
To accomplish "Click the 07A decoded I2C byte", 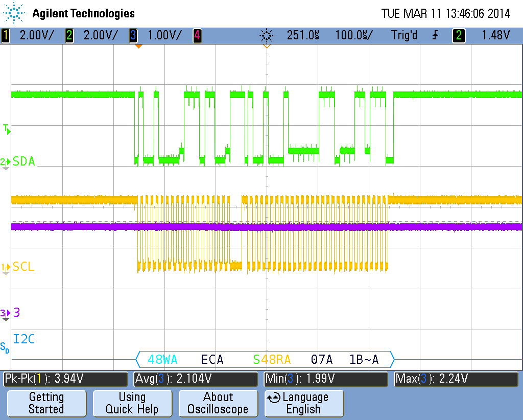I will click(322, 359).
